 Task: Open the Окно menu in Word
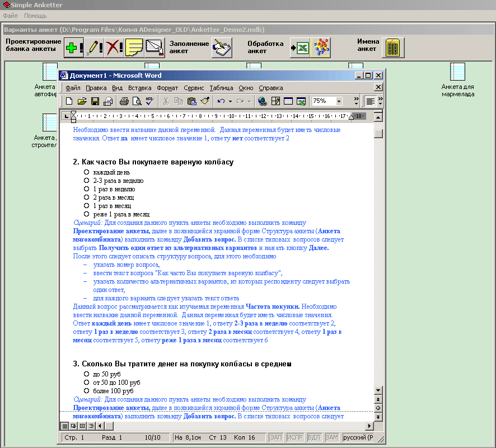coord(246,88)
